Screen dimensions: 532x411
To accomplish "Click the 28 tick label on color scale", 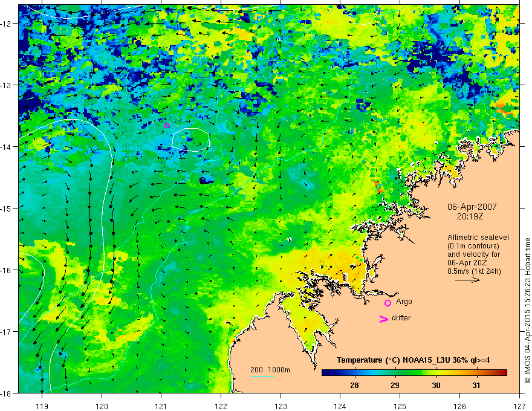I will 354,385.
